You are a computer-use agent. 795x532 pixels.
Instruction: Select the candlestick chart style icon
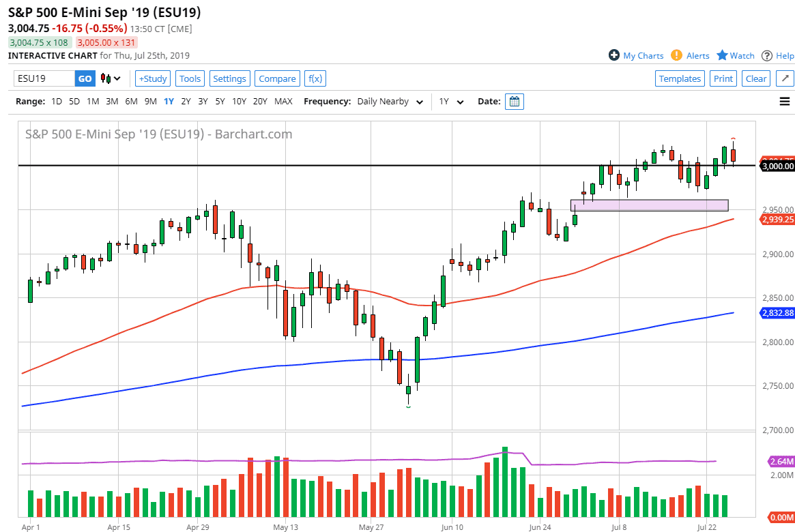point(106,78)
